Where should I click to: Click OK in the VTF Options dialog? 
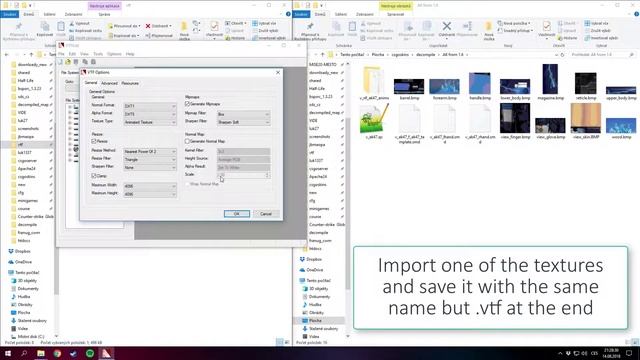click(x=237, y=214)
